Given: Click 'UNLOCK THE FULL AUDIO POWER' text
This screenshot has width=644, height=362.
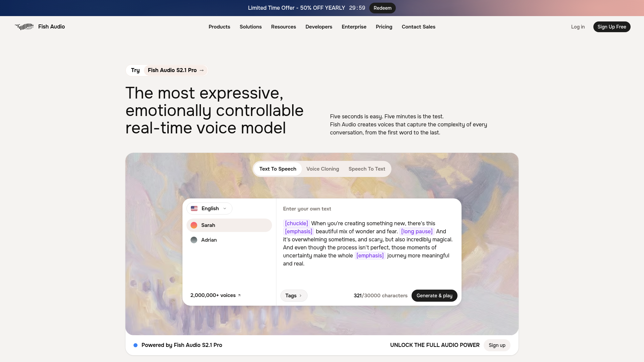Looking at the screenshot, I should (435, 345).
